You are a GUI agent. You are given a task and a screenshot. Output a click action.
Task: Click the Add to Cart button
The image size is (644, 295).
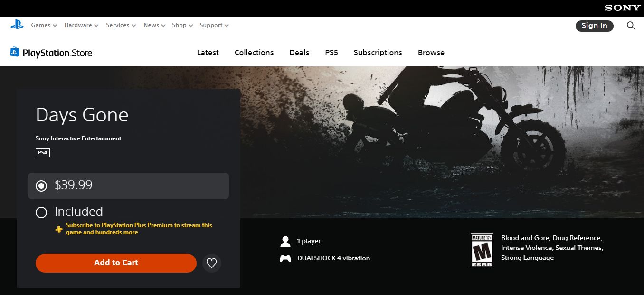click(x=116, y=263)
